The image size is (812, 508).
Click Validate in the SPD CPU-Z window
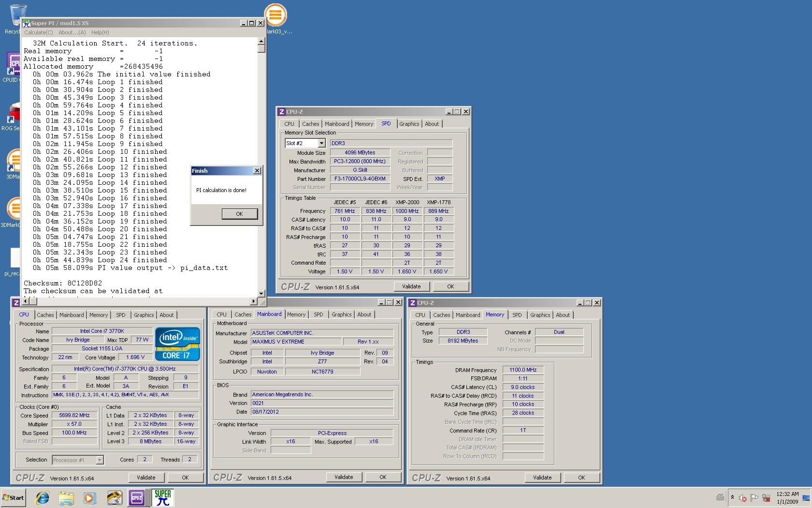411,286
